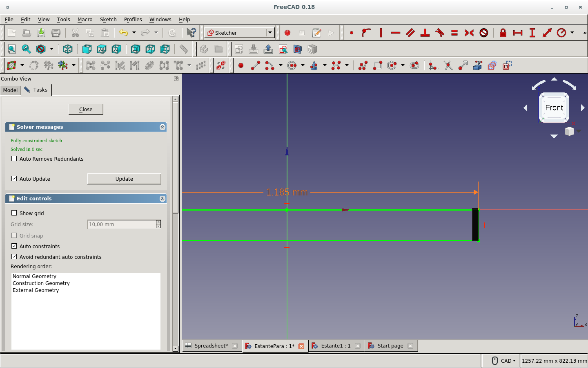
Task: Select the create fillet tool
Action: point(434,65)
